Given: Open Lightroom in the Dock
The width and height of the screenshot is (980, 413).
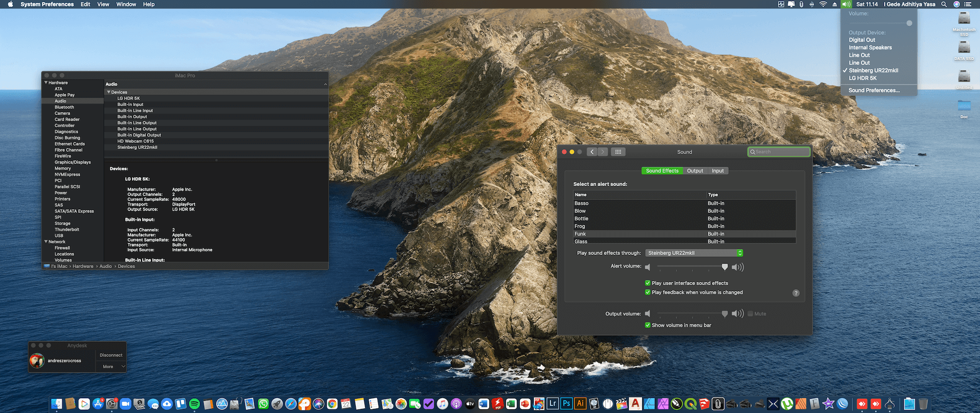Looking at the screenshot, I should click(x=553, y=404).
